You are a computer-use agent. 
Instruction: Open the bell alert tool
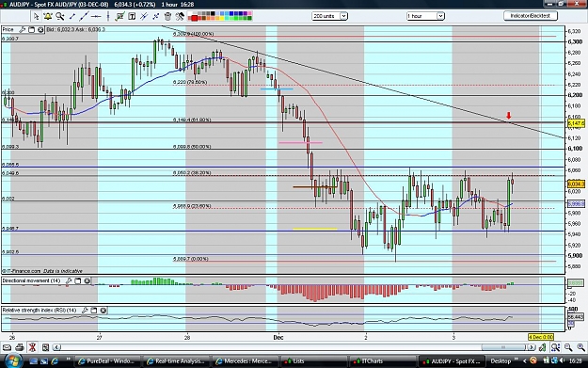coord(48,16)
